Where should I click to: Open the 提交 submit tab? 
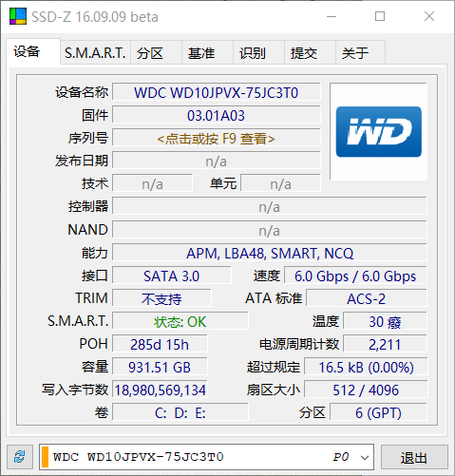click(x=310, y=52)
